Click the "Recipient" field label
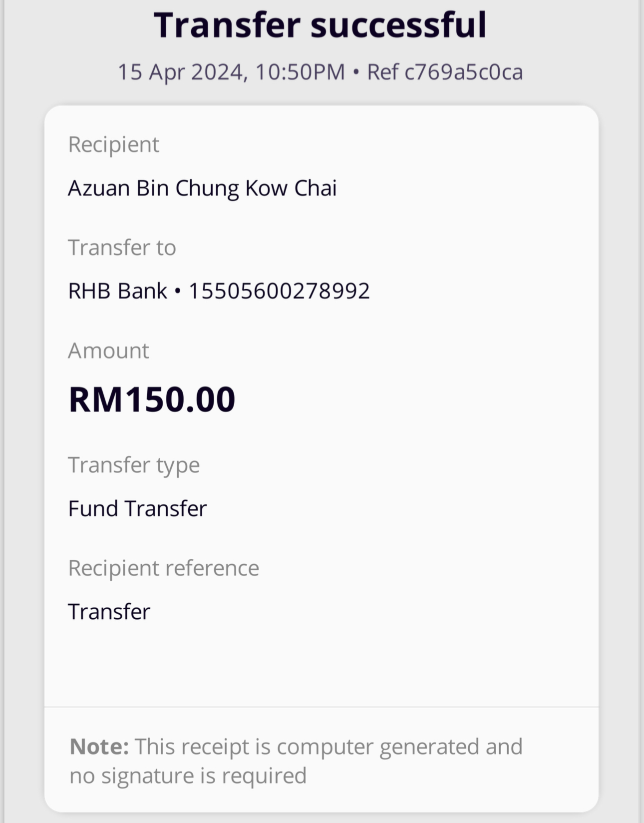Image resolution: width=644 pixels, height=823 pixels. (x=113, y=145)
